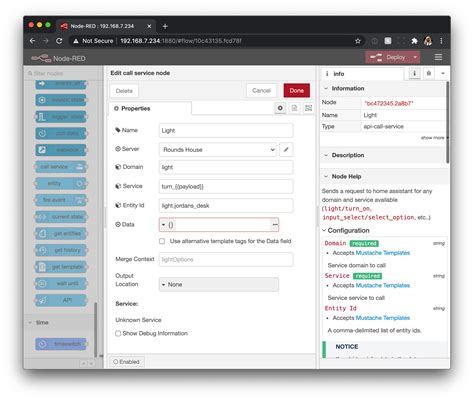Select the Node-RED browser tab
The width and height of the screenshot is (474, 400).
point(106,26)
